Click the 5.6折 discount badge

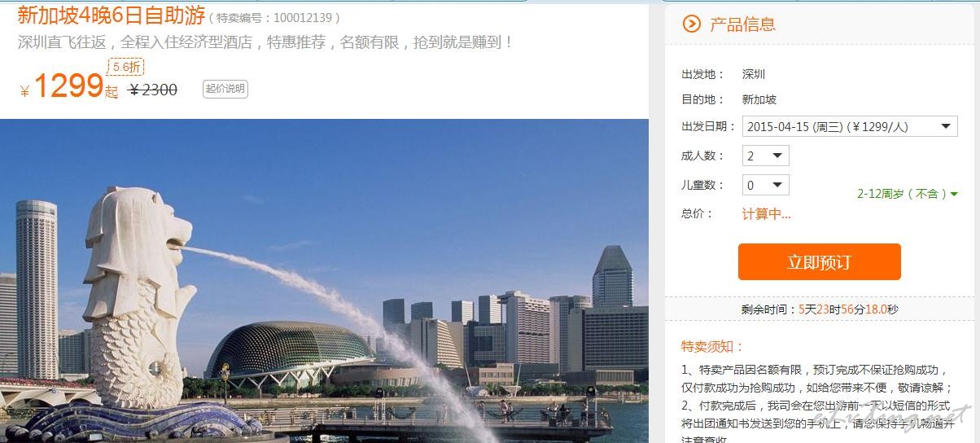[x=126, y=67]
